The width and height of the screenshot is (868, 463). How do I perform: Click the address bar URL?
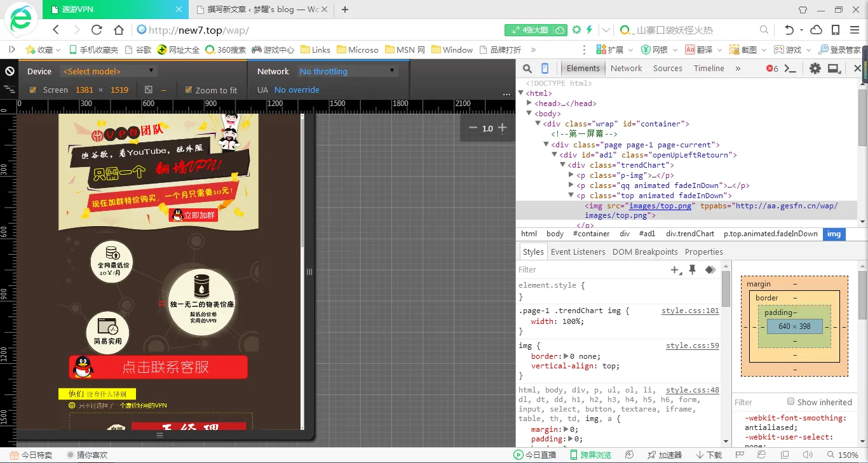click(199, 30)
